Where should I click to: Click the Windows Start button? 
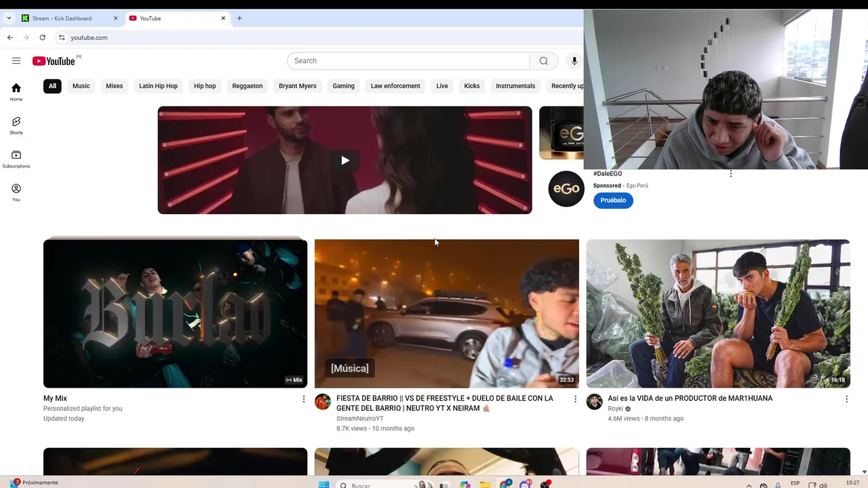point(323,484)
